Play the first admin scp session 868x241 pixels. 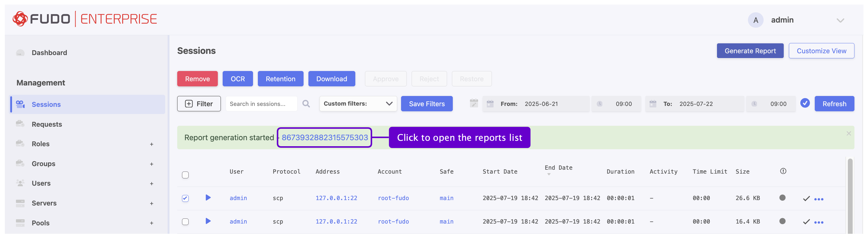coord(208,197)
